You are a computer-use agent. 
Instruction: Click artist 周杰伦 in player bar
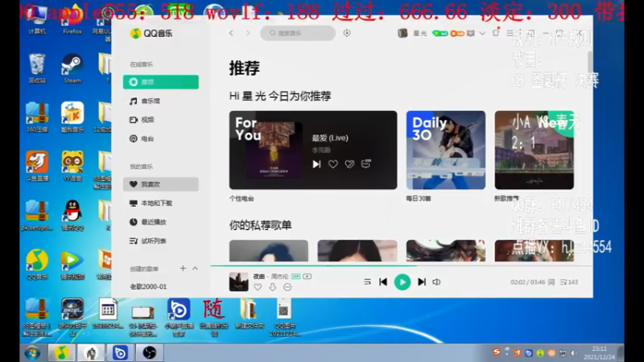[x=279, y=276]
